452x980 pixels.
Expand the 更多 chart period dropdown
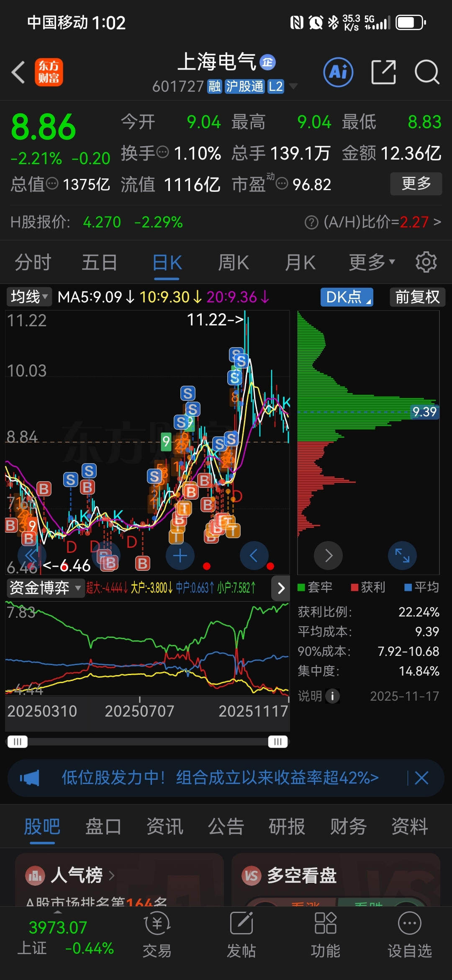[x=372, y=262]
